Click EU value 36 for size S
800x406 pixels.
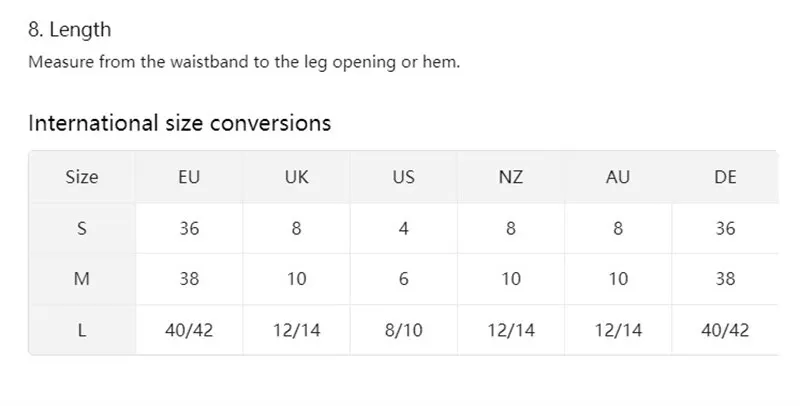(x=189, y=228)
